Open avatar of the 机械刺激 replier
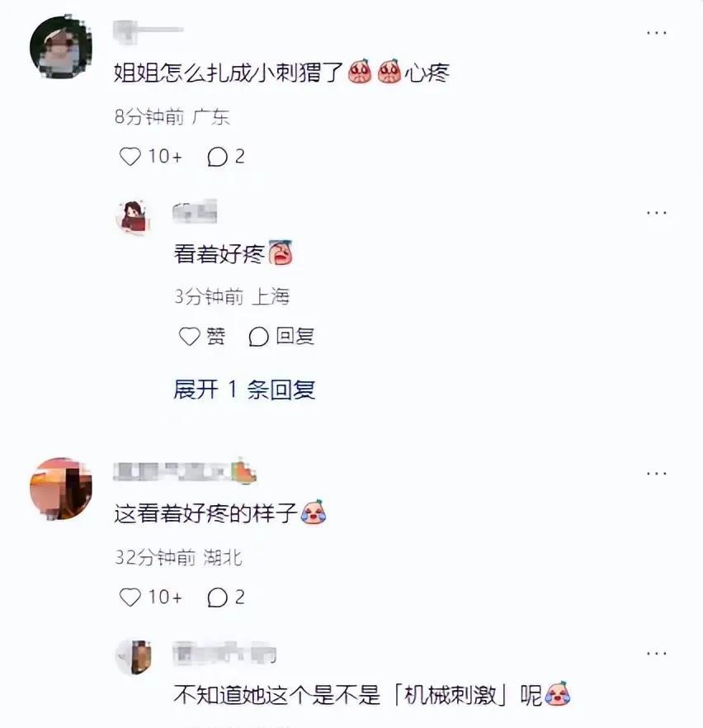Screen dimensions: 703x728 coord(134,657)
